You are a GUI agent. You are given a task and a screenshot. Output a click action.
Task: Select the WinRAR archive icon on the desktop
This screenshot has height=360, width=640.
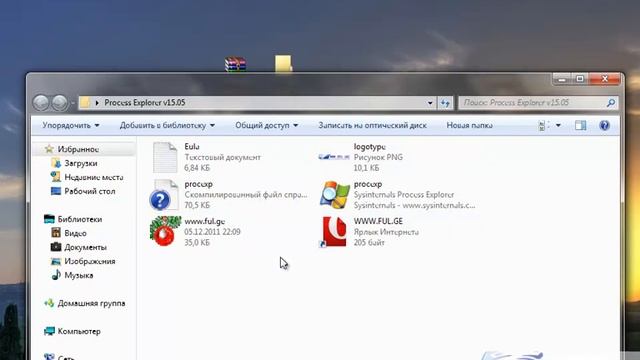click(236, 64)
